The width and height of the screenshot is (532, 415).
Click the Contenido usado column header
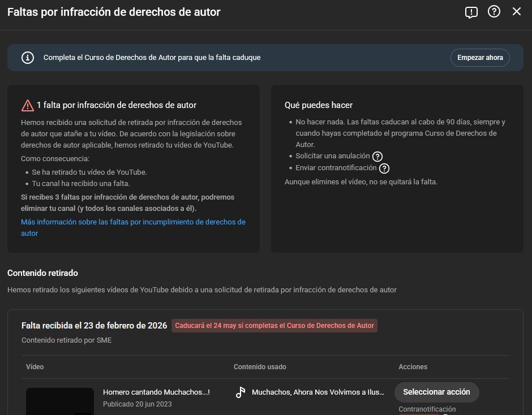pyautogui.click(x=260, y=366)
